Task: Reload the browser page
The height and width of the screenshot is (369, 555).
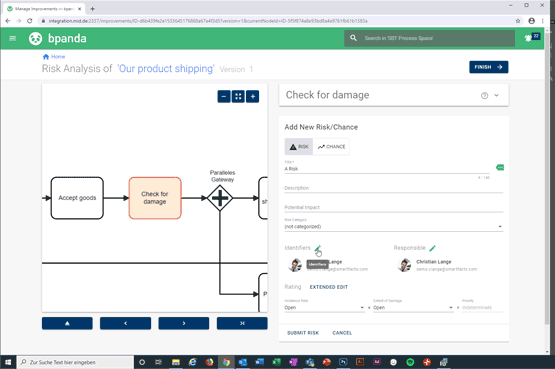Action: coord(30,21)
